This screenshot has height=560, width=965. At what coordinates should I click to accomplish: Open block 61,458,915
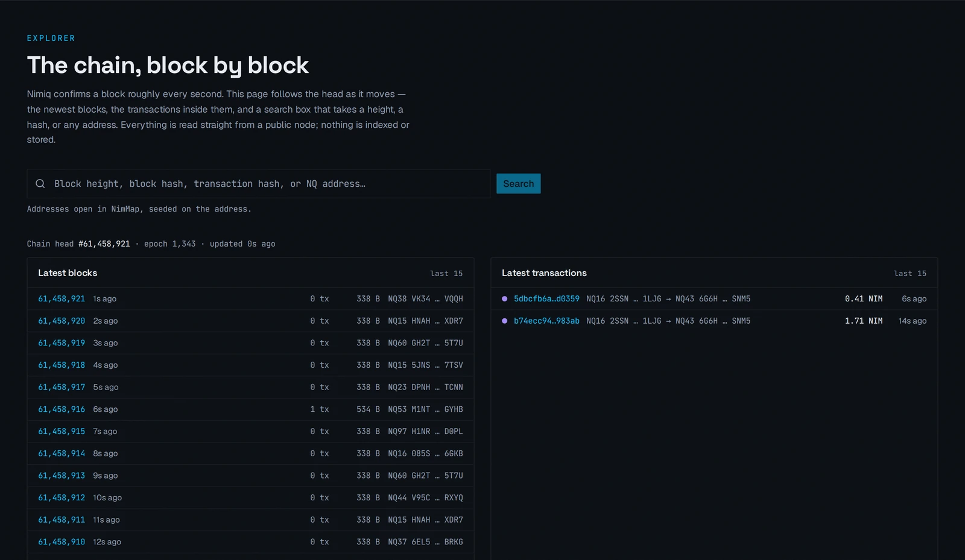[62, 432]
